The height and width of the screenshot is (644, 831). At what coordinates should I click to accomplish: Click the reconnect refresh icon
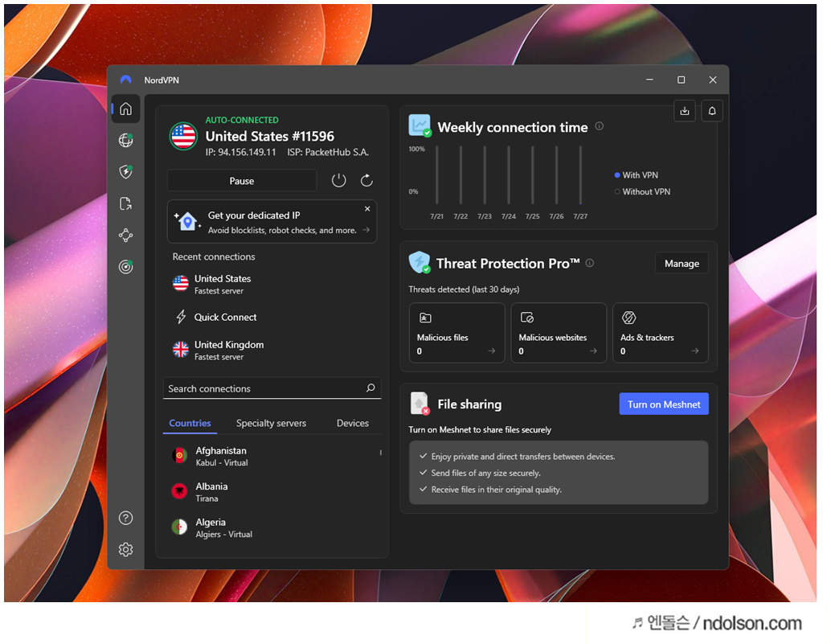tap(366, 181)
